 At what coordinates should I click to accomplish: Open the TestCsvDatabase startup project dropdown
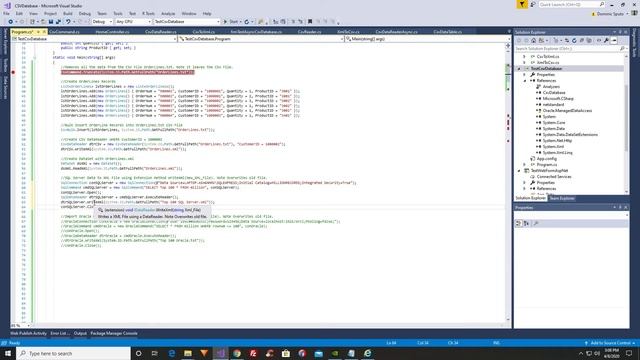pos(187,22)
